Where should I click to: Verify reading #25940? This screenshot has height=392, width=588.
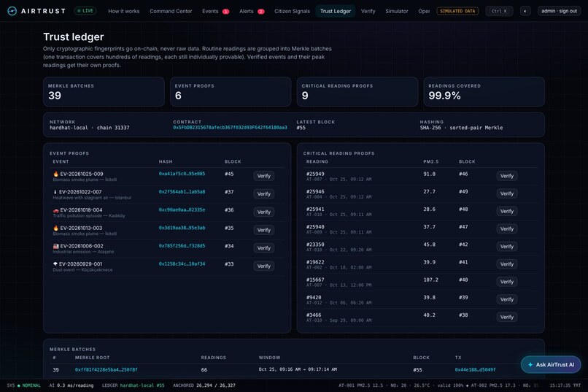tap(506, 228)
